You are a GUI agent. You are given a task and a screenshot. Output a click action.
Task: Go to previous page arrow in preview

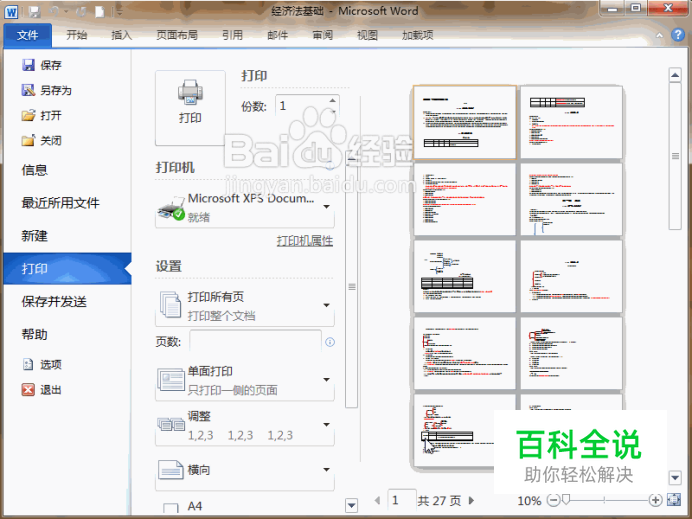377,500
